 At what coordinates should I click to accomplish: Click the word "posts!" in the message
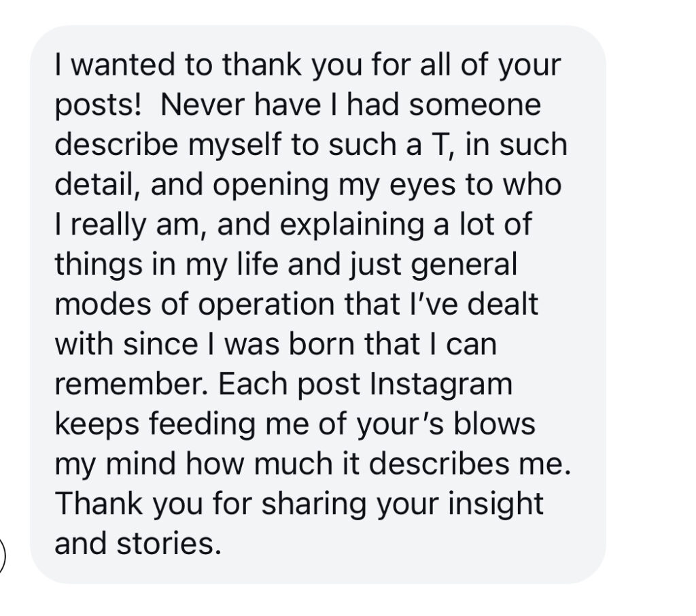tap(98, 106)
